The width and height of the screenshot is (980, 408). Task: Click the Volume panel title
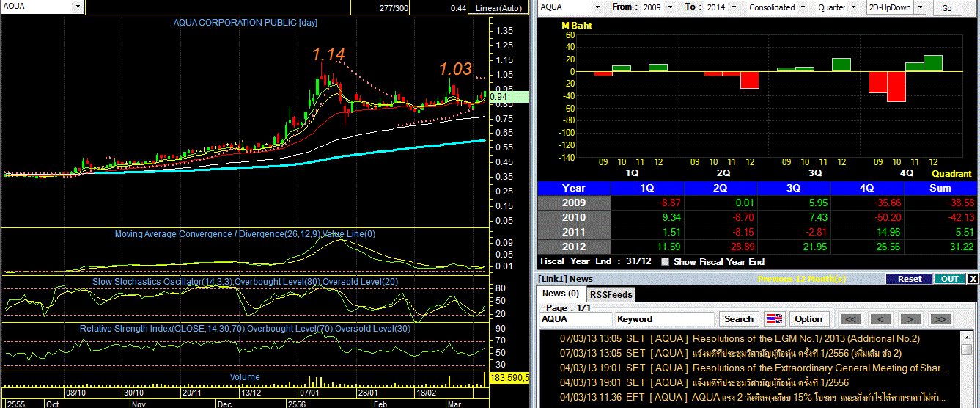245,377
